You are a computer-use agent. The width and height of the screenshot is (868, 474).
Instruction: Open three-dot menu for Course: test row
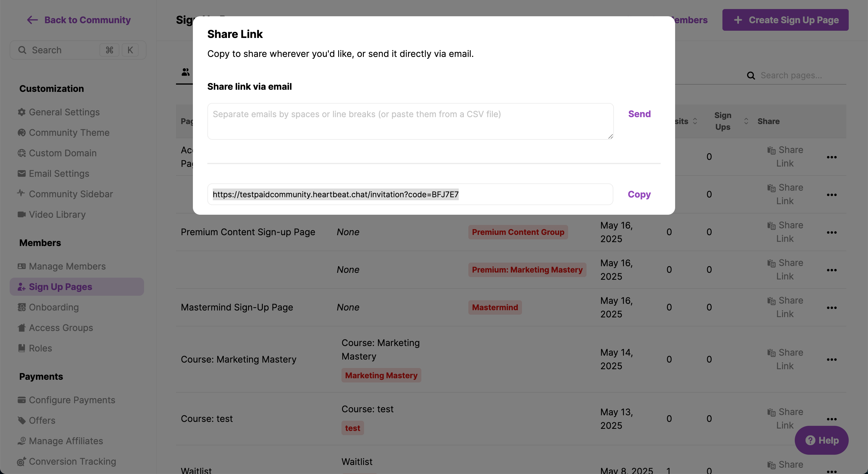point(832,419)
